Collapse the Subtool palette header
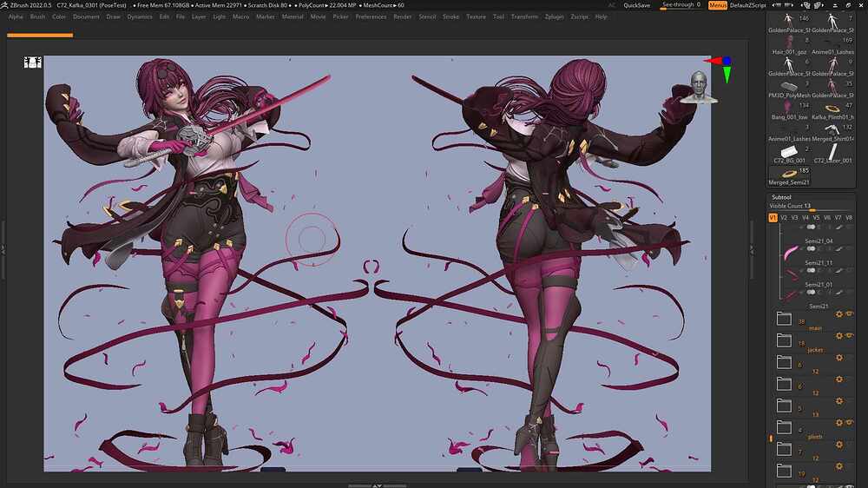868x488 pixels. (x=781, y=197)
